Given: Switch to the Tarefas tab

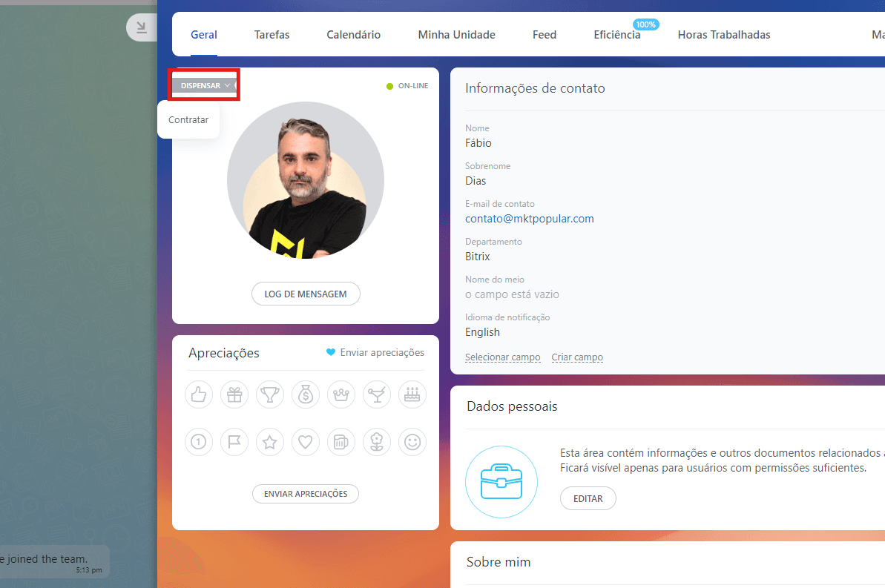Looking at the screenshot, I should click(272, 35).
